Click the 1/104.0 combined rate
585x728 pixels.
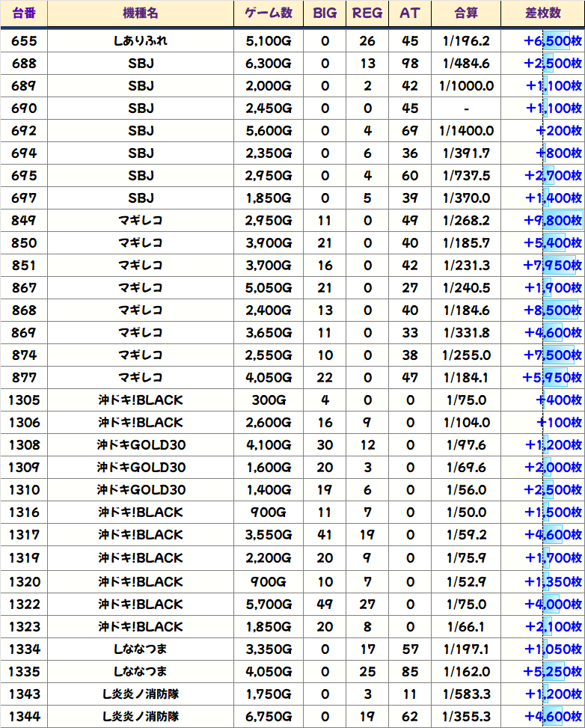(x=466, y=423)
